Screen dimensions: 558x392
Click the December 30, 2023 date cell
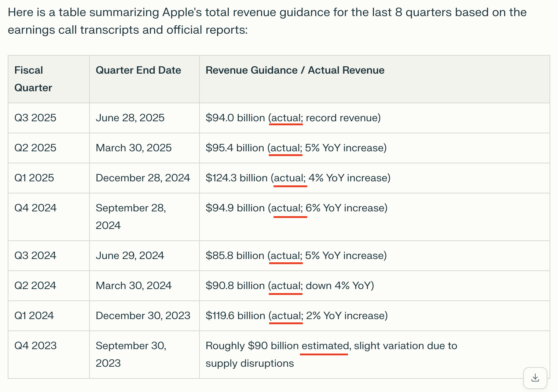[x=143, y=316]
